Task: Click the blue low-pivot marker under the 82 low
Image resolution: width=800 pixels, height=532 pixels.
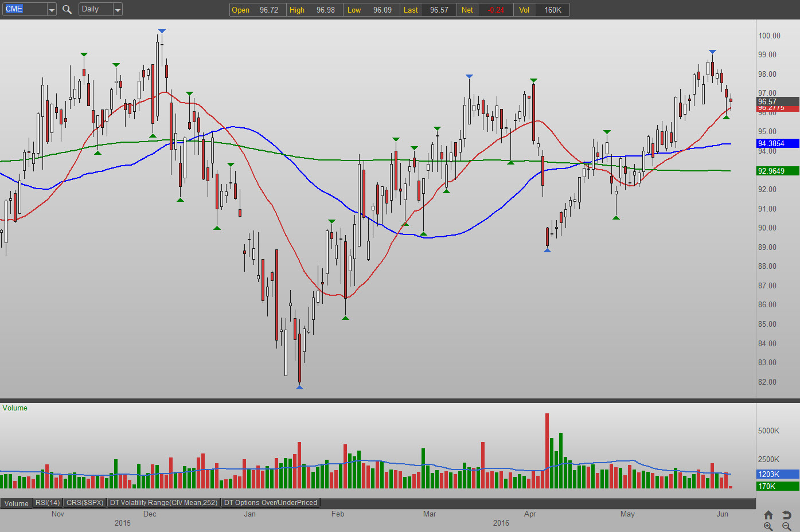Action: pos(299,388)
